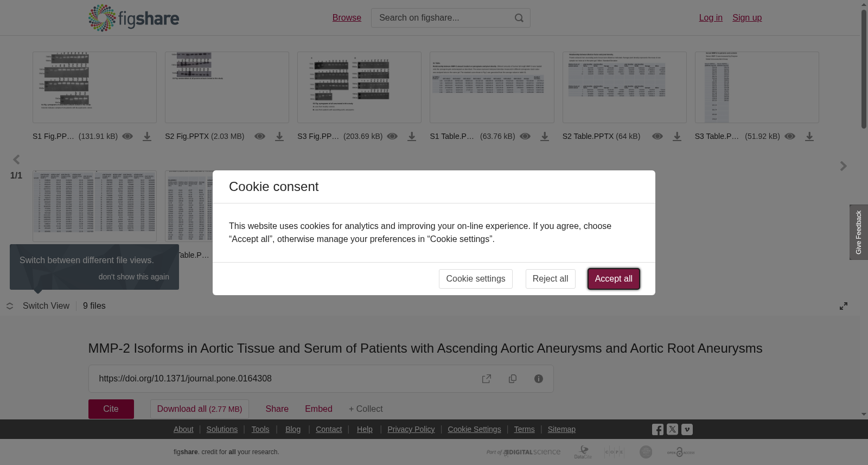Download the S1 Fig.PPTX file
868x465 pixels.
(x=147, y=137)
